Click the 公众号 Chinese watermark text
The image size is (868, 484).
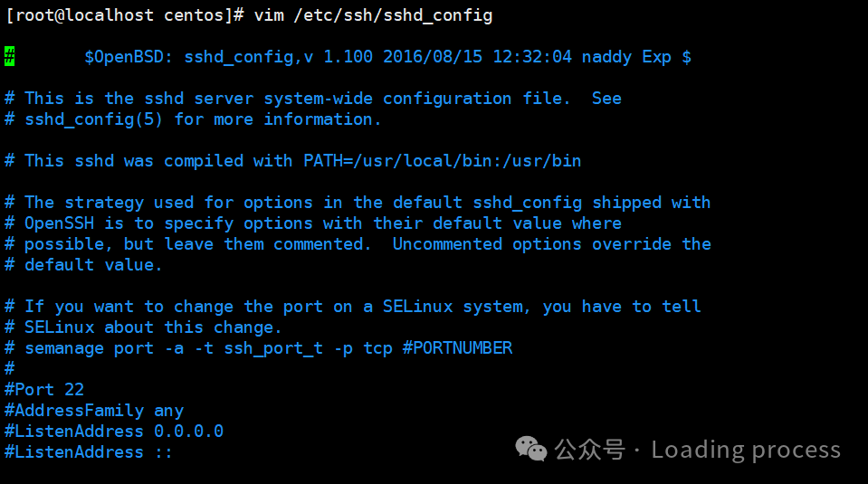(x=589, y=450)
